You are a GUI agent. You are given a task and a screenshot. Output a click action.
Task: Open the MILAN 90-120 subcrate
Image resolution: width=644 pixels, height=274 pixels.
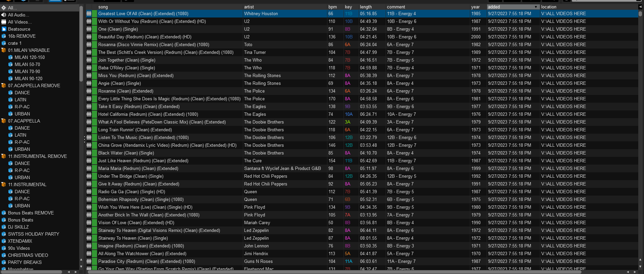(28, 78)
